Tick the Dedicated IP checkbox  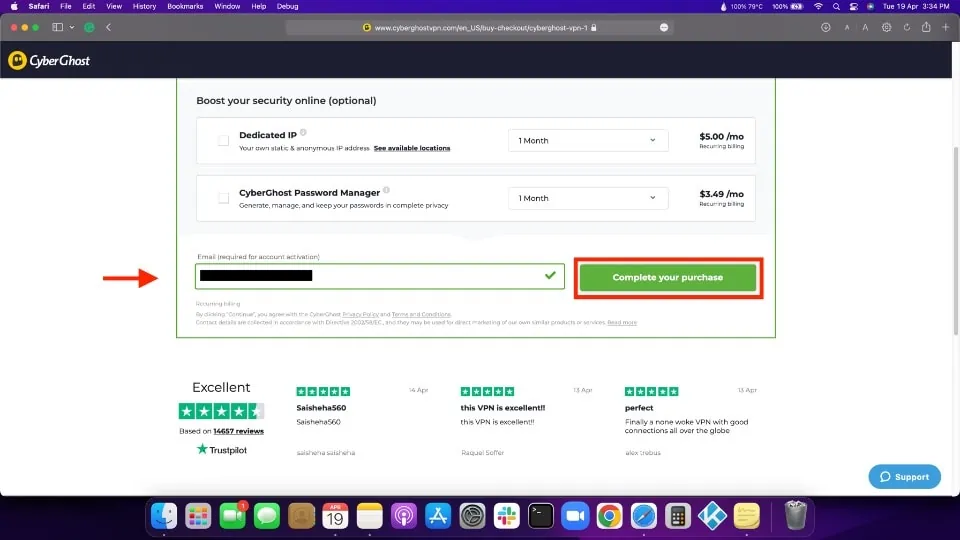pyautogui.click(x=223, y=140)
